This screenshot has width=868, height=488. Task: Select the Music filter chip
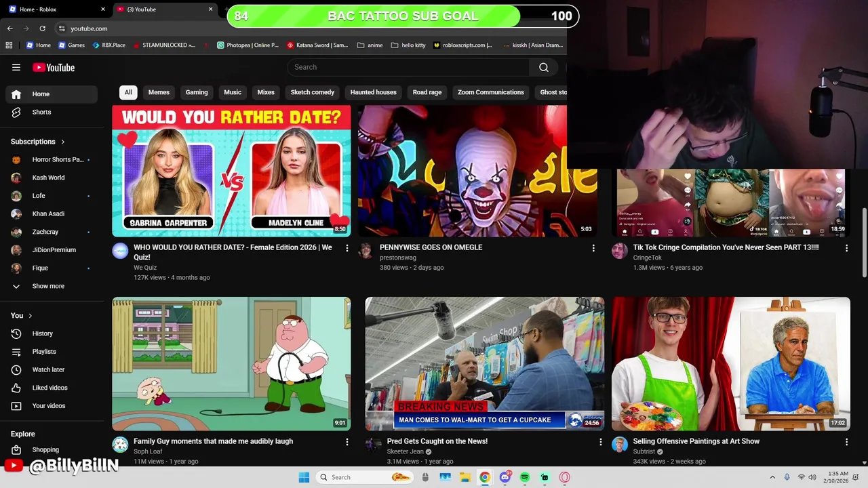[233, 92]
